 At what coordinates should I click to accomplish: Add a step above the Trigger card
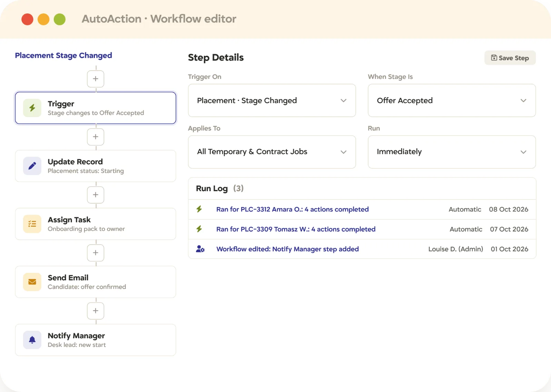pyautogui.click(x=96, y=79)
